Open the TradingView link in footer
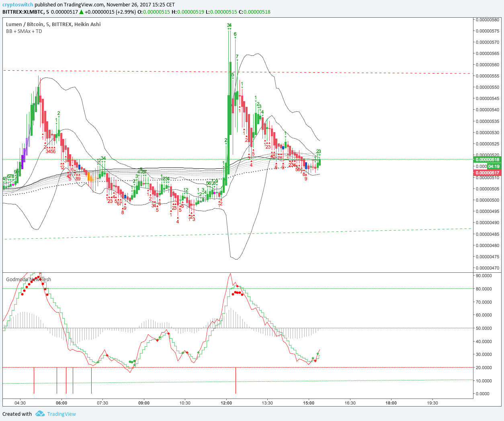 point(61,414)
